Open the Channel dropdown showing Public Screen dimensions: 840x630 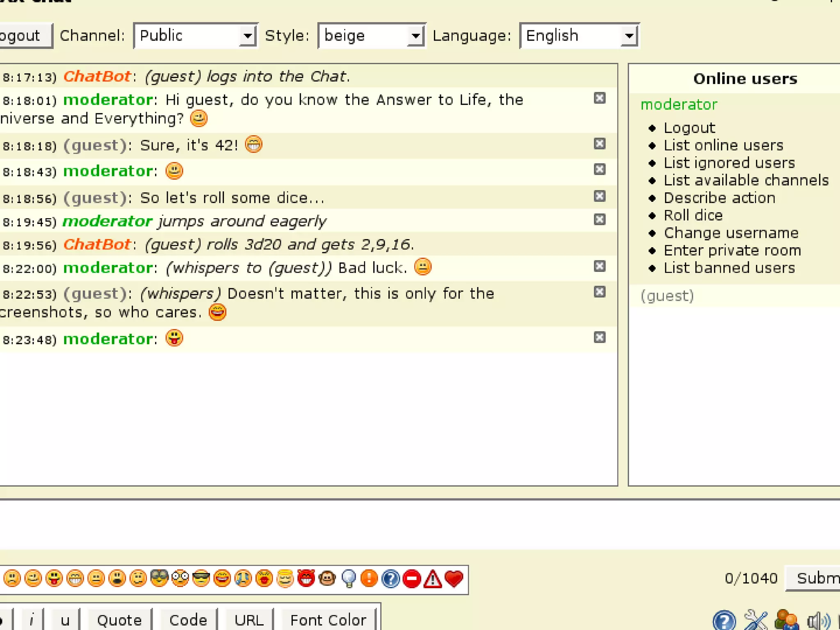pyautogui.click(x=196, y=36)
